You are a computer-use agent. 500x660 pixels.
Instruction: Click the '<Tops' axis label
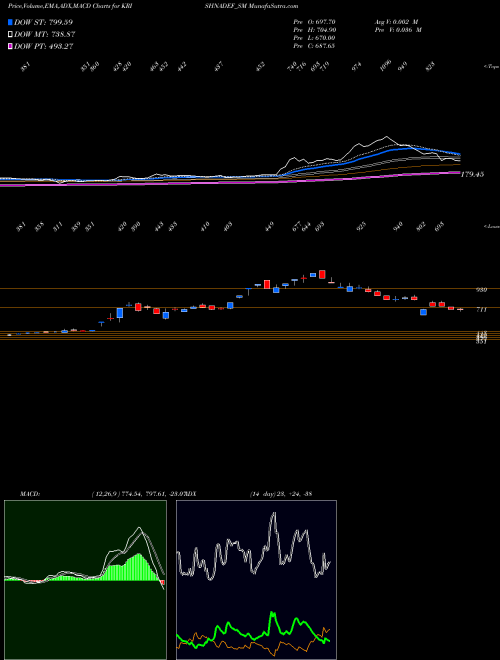click(491, 67)
